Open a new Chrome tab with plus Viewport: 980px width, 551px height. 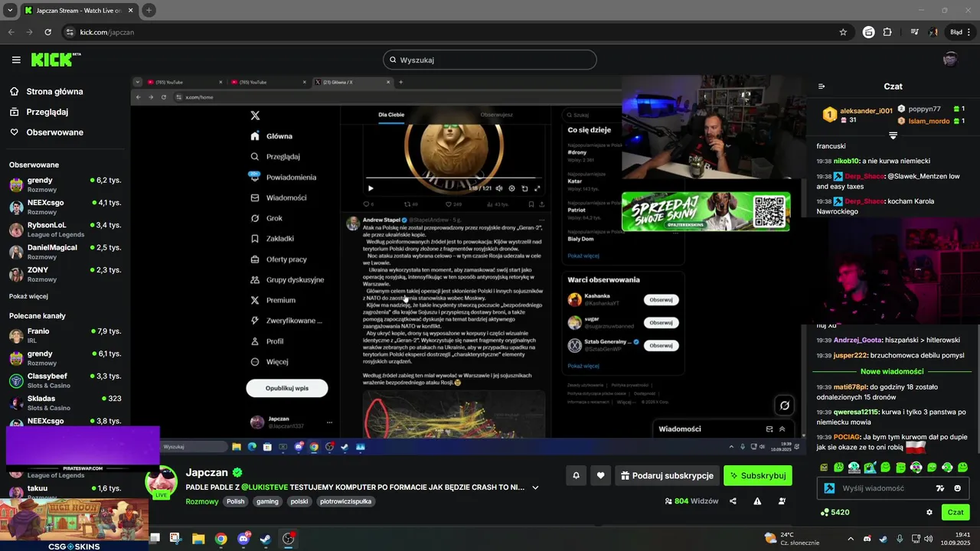149,10
